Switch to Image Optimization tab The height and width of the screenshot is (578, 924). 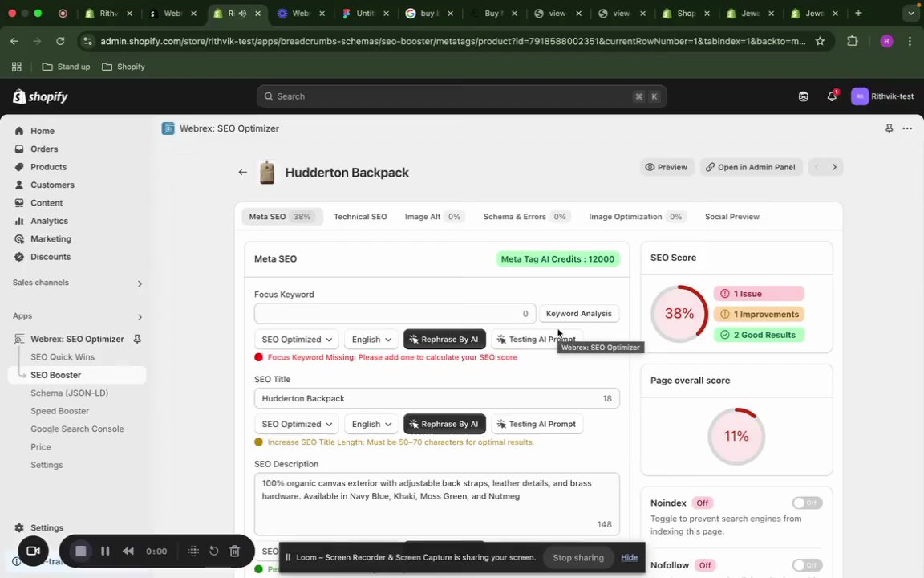click(x=636, y=217)
